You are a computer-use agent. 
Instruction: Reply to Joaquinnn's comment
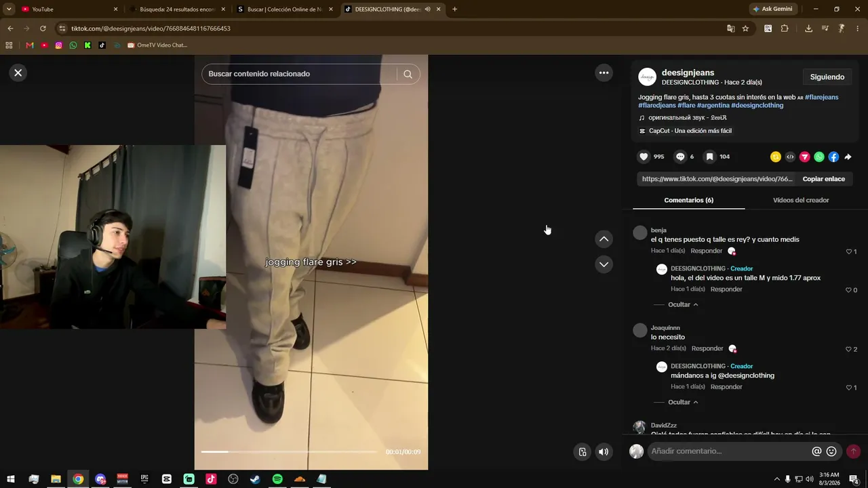[x=707, y=348]
